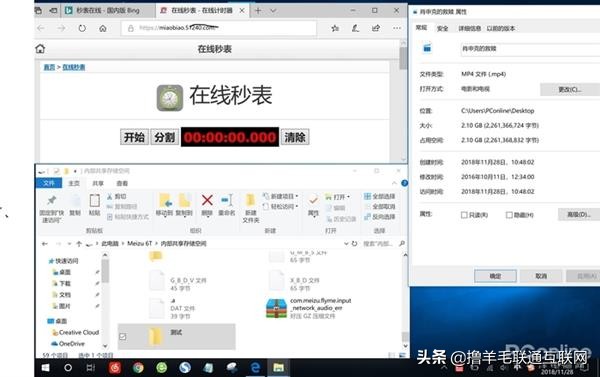Open the 详细信息 tab in the Properties dialog
This screenshot has width=600, height=377.
(470, 28)
